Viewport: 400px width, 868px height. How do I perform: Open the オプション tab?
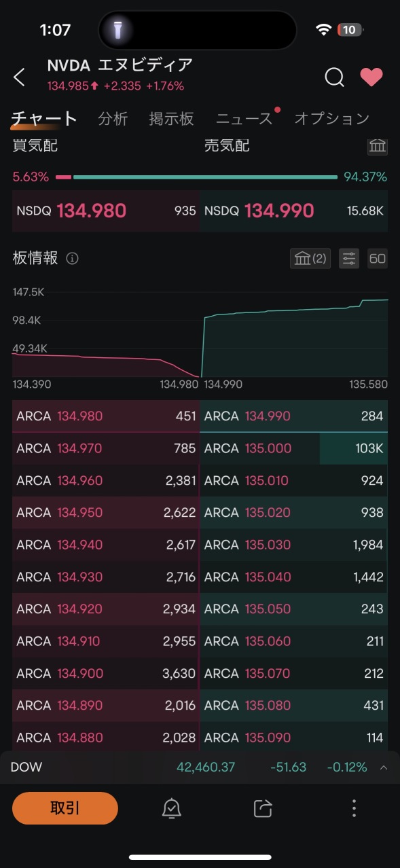[x=332, y=119]
